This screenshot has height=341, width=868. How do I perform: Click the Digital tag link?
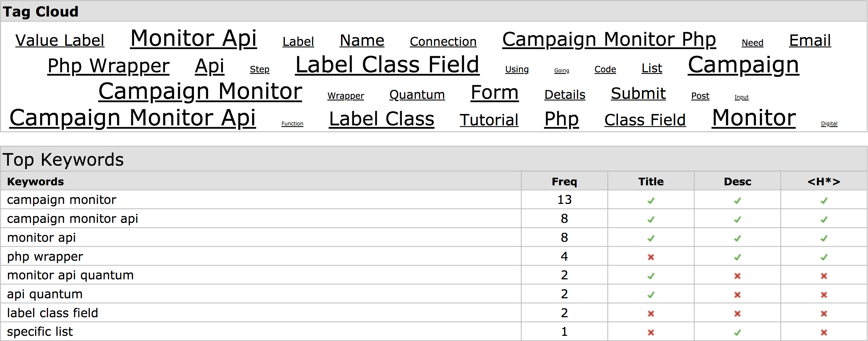pos(829,124)
